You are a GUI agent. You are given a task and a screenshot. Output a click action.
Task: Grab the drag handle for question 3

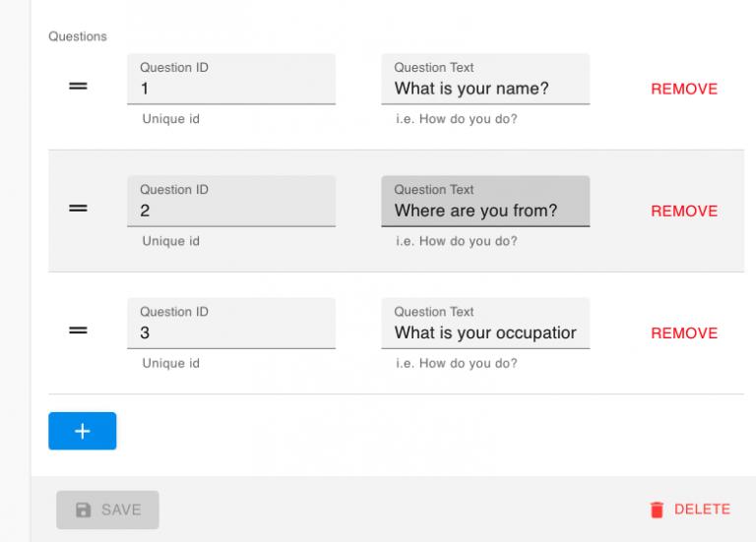78,331
